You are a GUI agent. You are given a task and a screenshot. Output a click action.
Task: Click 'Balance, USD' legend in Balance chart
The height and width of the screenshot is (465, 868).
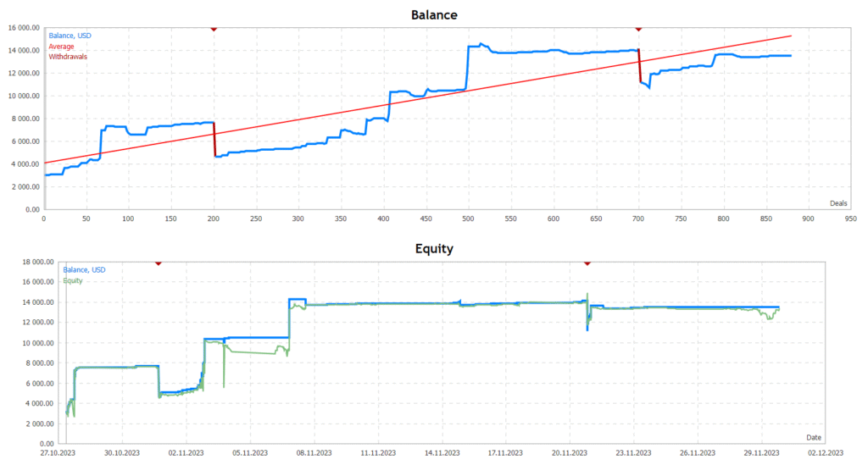[68, 36]
